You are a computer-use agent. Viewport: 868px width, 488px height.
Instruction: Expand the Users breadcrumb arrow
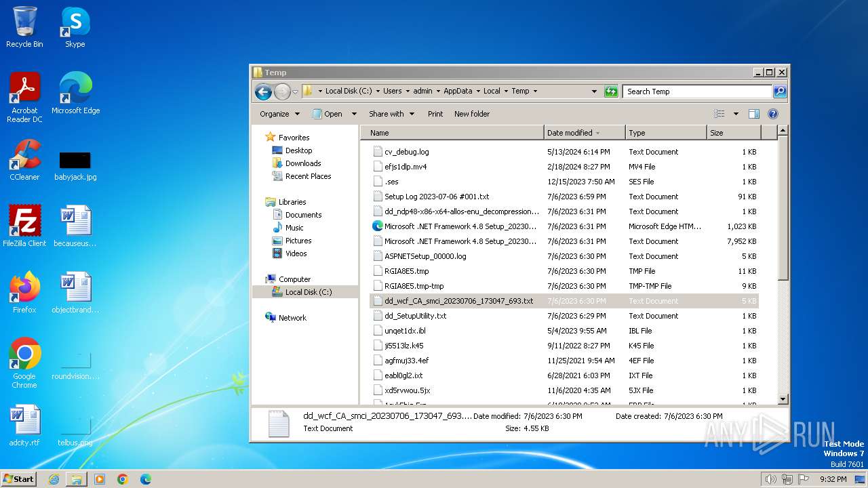pyautogui.click(x=408, y=91)
